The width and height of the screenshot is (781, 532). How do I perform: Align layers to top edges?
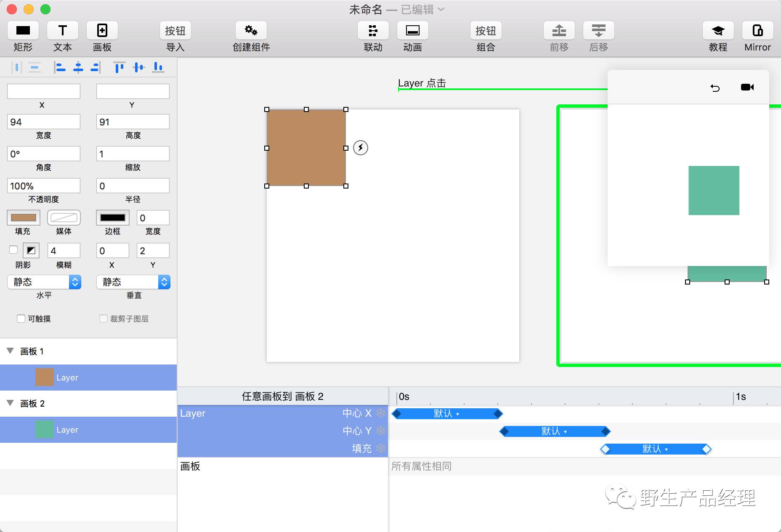click(119, 67)
